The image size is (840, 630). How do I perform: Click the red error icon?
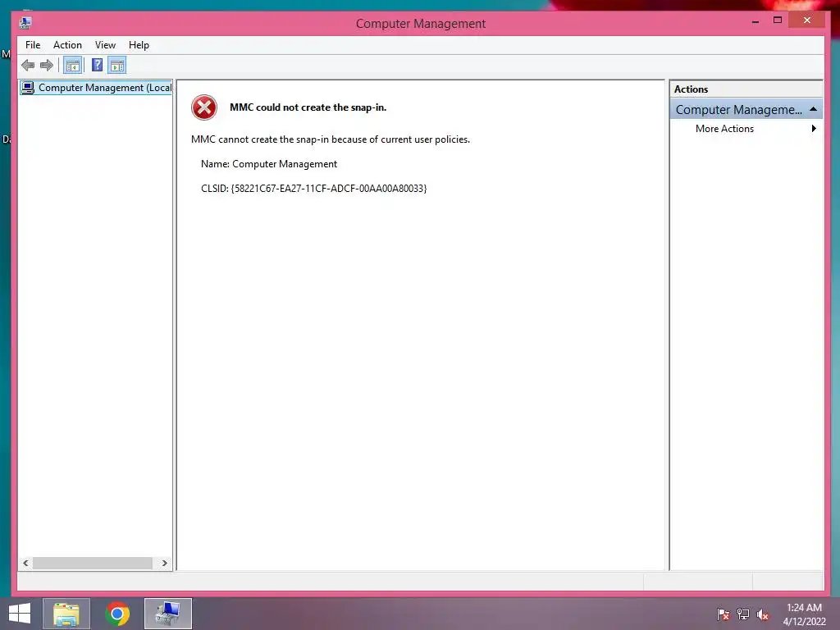point(204,107)
